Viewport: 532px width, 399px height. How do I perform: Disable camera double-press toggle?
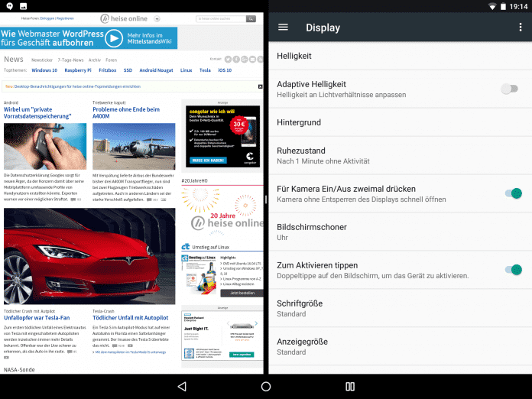pos(513,193)
